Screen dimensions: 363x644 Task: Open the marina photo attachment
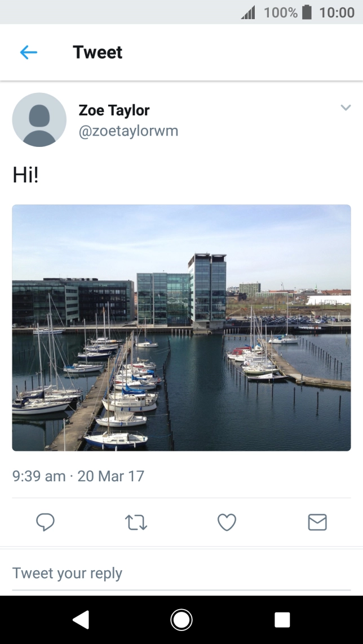point(181,328)
